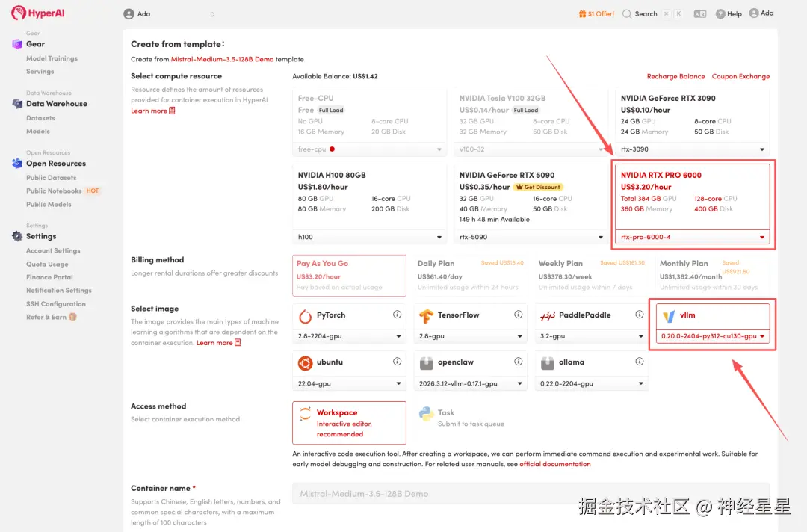This screenshot has height=532, width=807.
Task: Open the rtx-5090 dropdown
Action: pyautogui.click(x=531, y=237)
